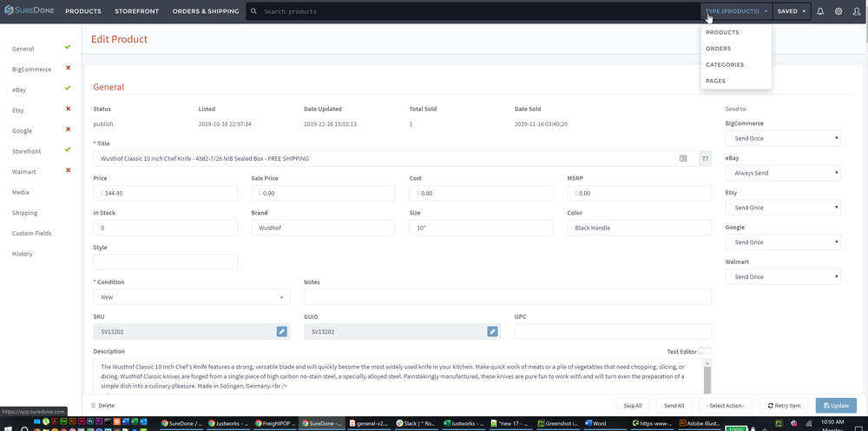Click the Update button
This screenshot has height=431, width=868.
tap(836, 406)
